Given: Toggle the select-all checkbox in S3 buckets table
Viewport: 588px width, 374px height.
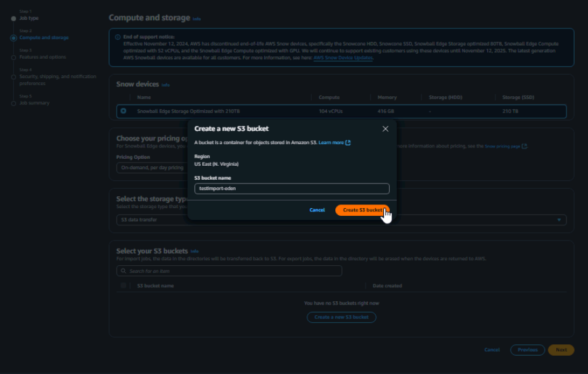Looking at the screenshot, I should [123, 286].
